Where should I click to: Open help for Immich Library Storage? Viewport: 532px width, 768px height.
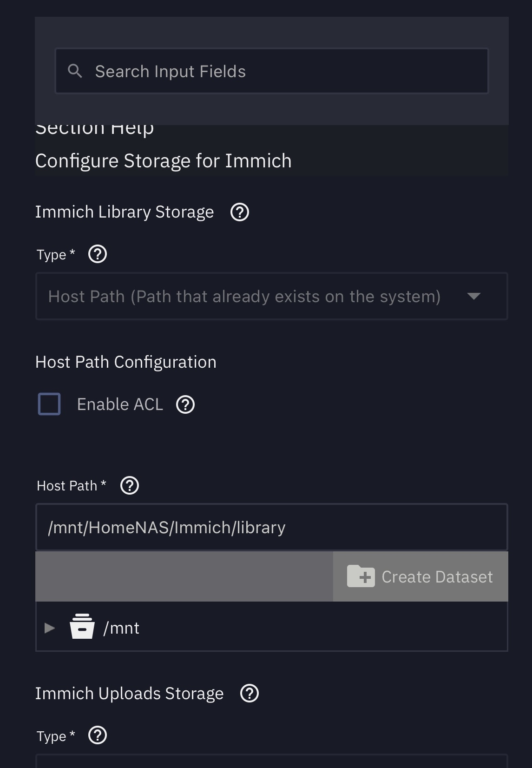[x=240, y=212]
